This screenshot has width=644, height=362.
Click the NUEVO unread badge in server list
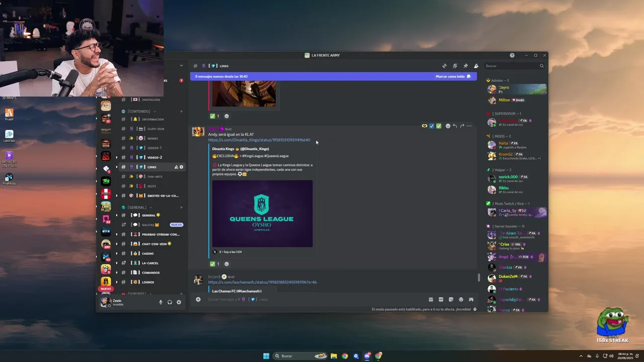tap(106, 289)
